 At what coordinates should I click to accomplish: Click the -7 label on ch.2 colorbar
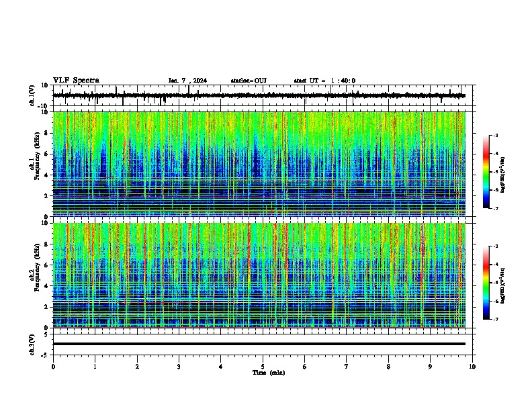tap(495, 320)
